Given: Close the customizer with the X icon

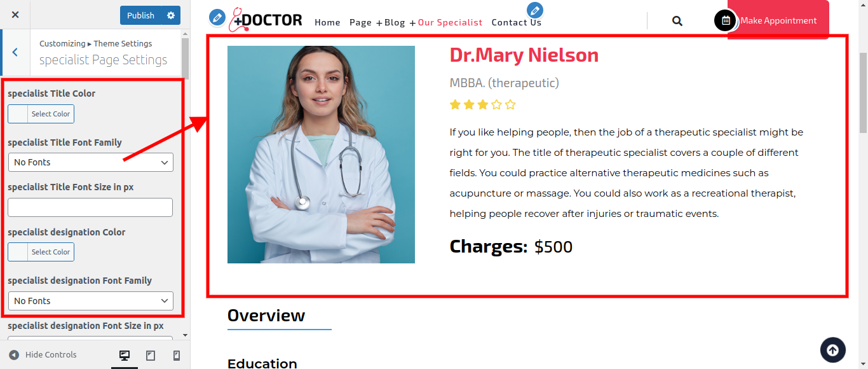Looking at the screenshot, I should [15, 15].
